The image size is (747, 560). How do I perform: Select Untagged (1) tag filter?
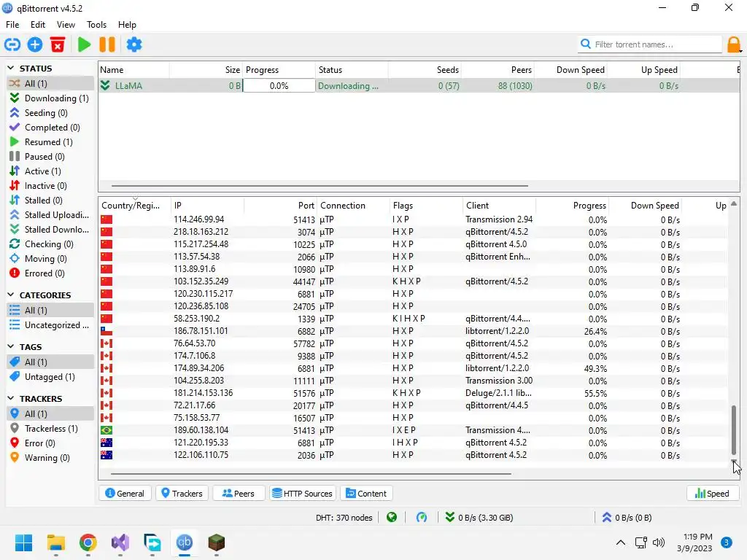(50, 377)
